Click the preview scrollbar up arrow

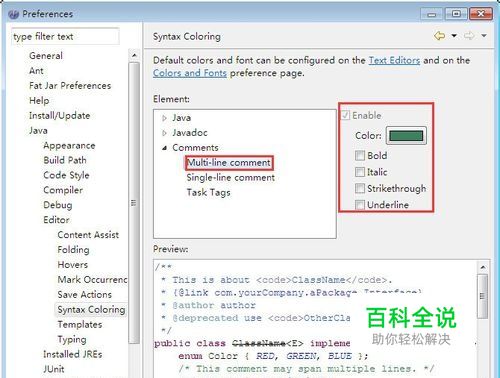[x=483, y=267]
